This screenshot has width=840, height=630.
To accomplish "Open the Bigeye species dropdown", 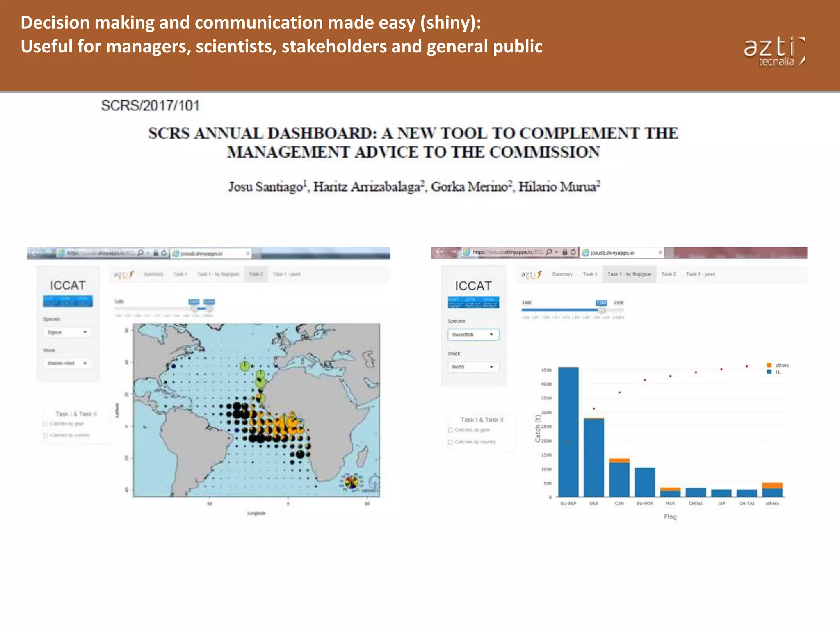I will point(68,332).
